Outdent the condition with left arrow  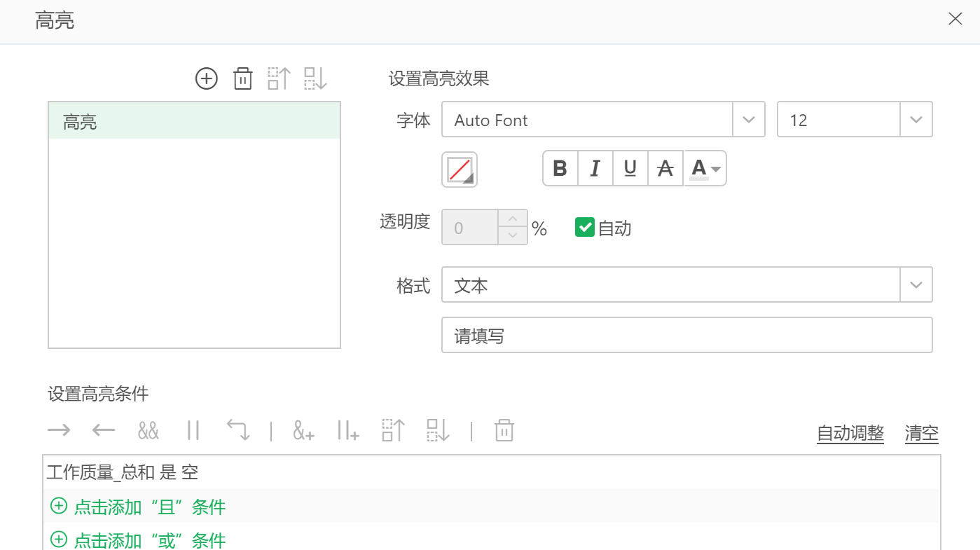(104, 430)
